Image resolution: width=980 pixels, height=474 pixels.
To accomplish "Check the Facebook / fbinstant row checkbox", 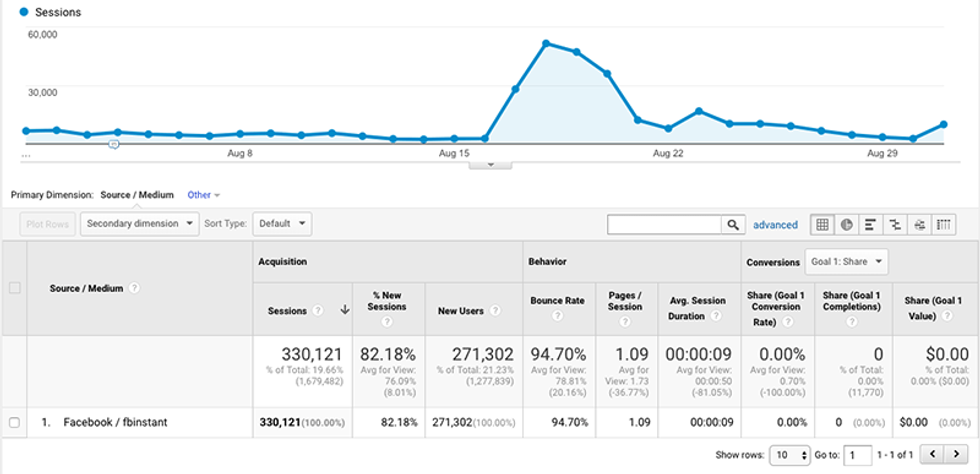I will tap(14, 423).
